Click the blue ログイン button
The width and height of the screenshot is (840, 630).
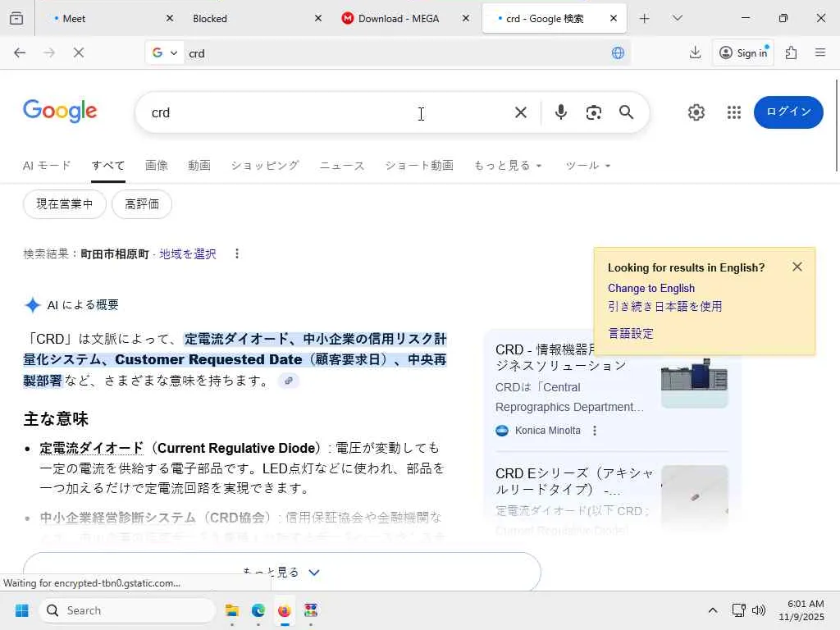tap(788, 112)
